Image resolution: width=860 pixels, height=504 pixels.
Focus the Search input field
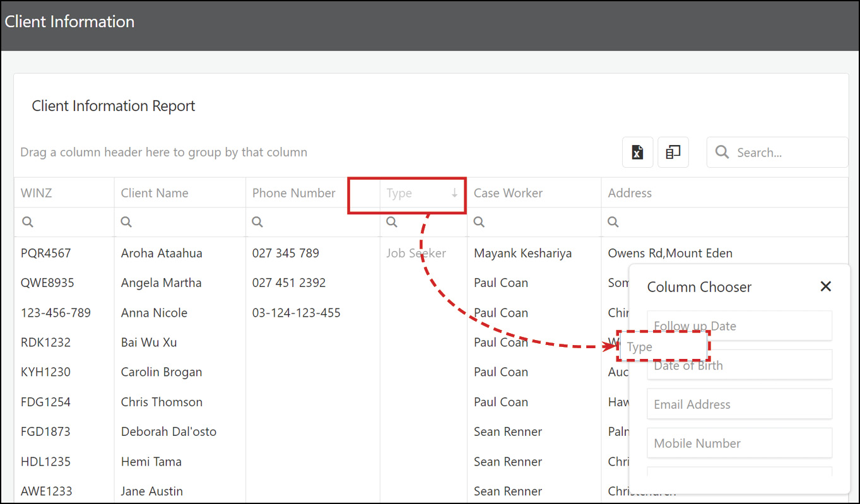(x=777, y=152)
